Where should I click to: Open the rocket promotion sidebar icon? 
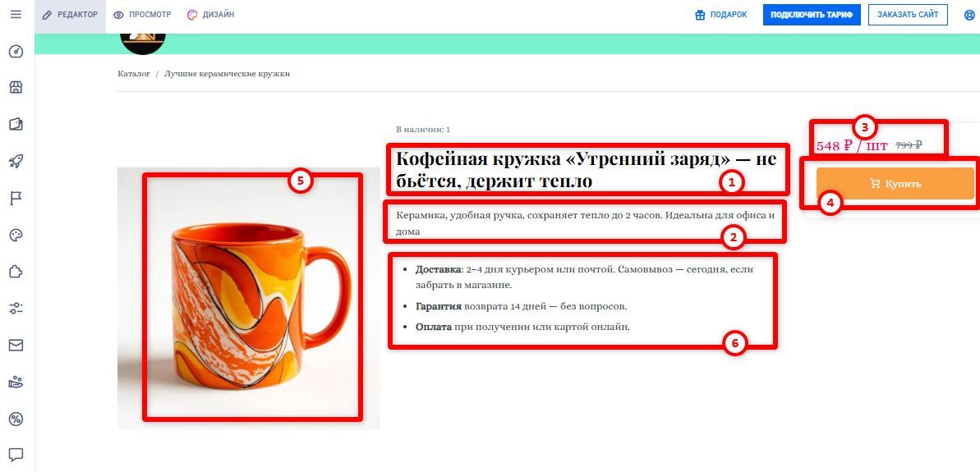click(x=16, y=162)
